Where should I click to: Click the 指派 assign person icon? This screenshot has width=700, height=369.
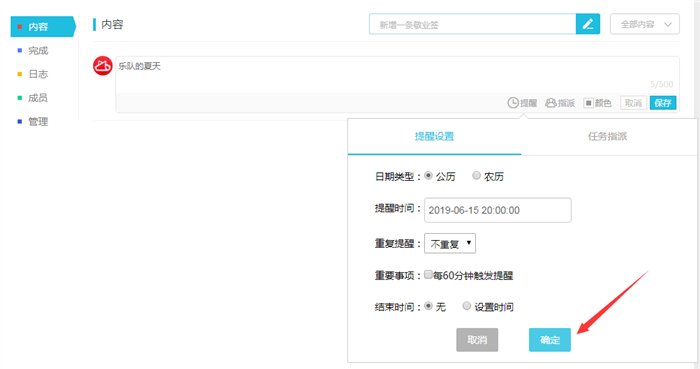(x=560, y=103)
